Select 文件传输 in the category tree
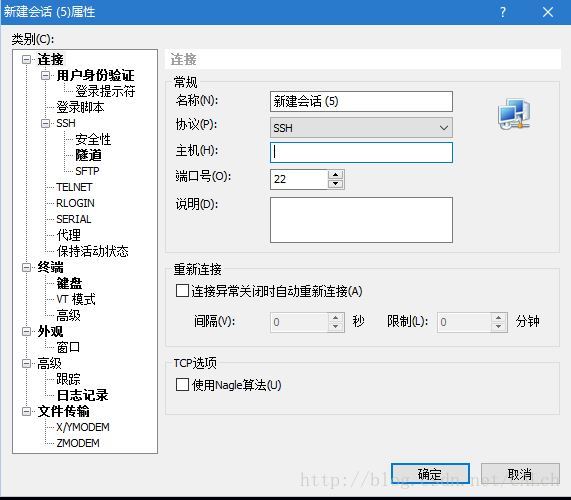571x500 pixels. pyautogui.click(x=63, y=412)
